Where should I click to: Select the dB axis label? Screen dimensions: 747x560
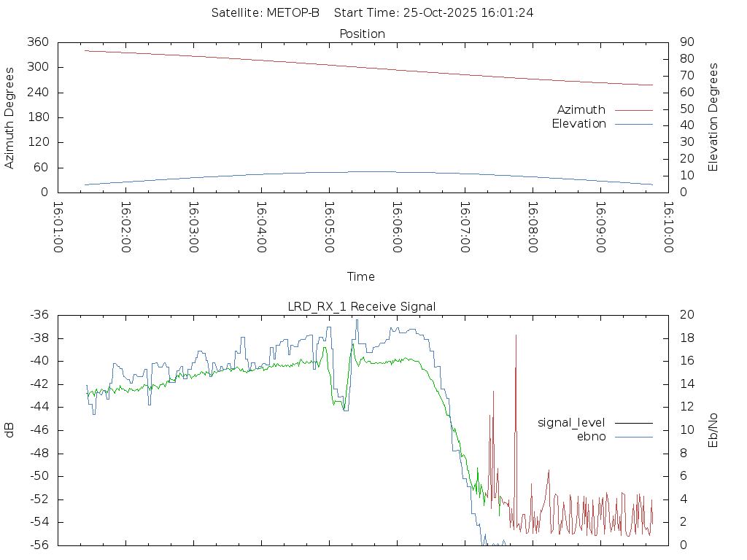(x=9, y=429)
